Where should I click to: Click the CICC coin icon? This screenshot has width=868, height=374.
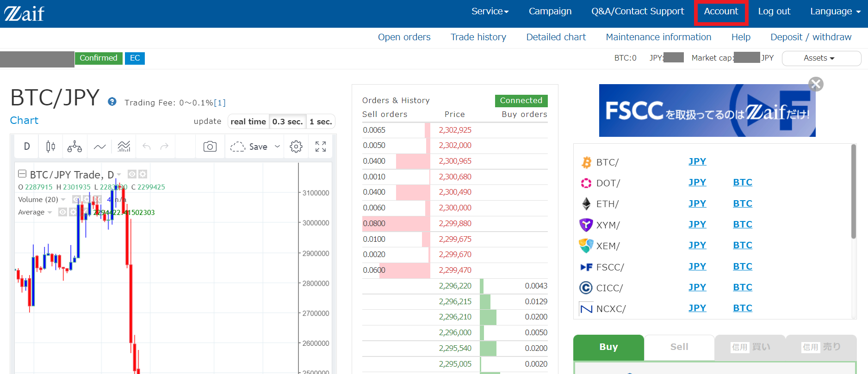point(586,288)
